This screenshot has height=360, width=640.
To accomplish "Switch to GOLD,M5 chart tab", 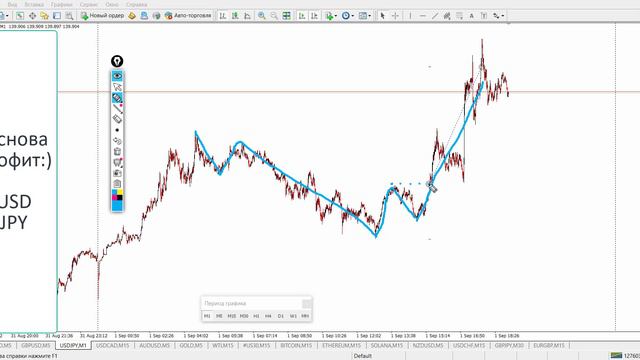I will point(191,345).
